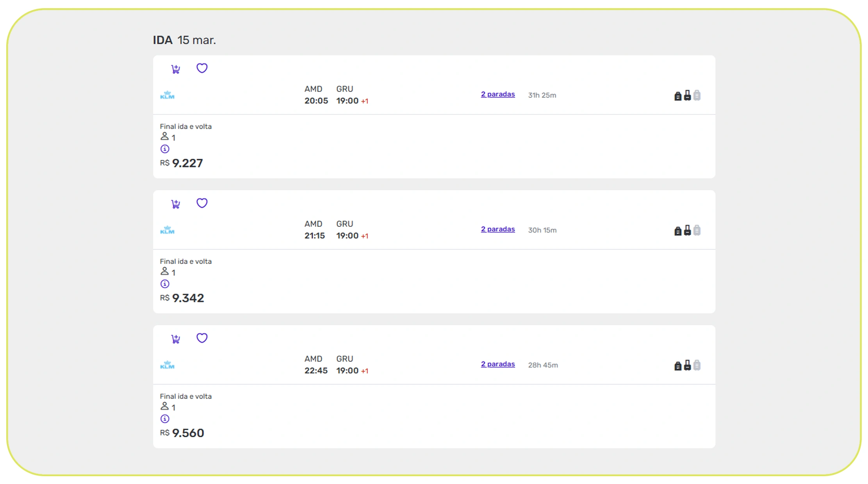868x484 pixels.
Task: Add the 20:05 flight to cart
Action: [x=175, y=69]
